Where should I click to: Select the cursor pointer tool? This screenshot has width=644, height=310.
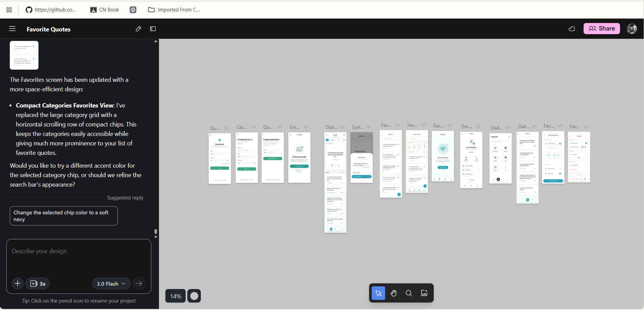pyautogui.click(x=378, y=293)
